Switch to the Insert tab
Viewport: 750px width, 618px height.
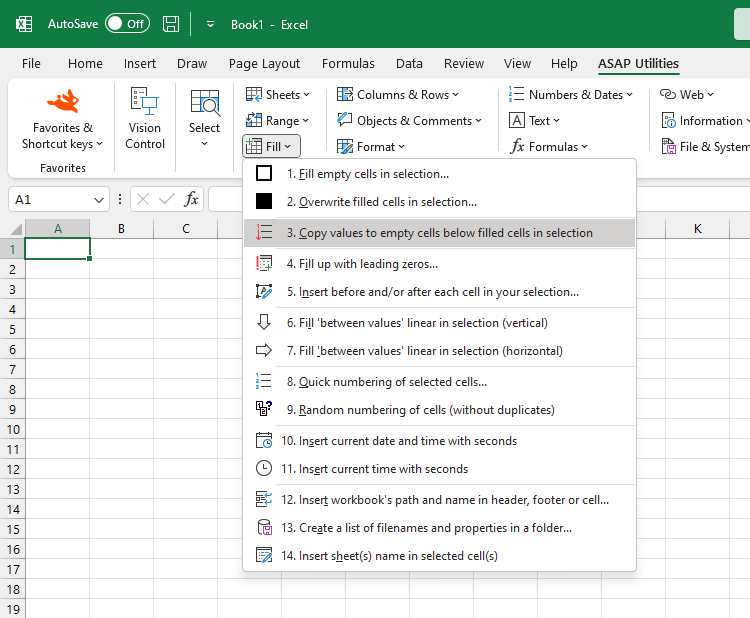tap(140, 64)
